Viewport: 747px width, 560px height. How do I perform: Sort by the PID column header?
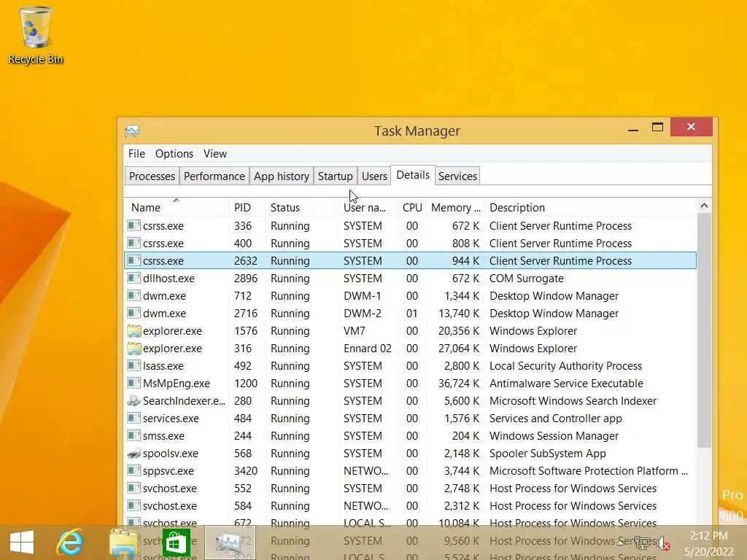pyautogui.click(x=247, y=208)
